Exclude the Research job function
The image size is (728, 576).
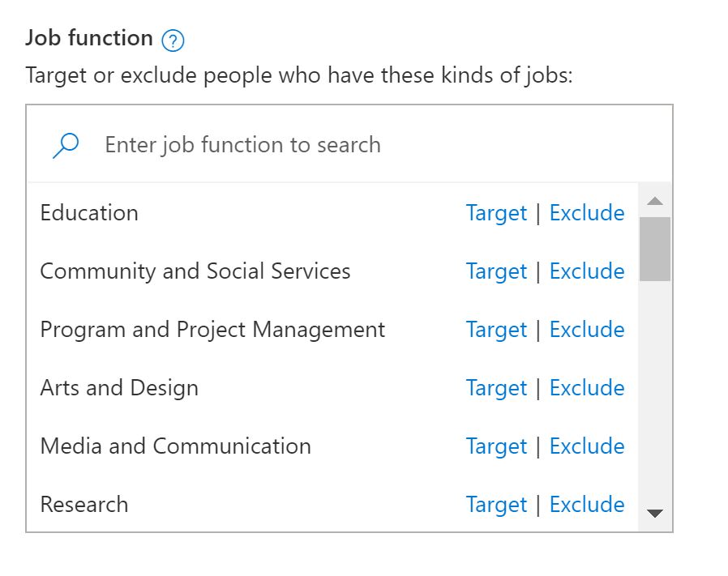[x=587, y=504]
